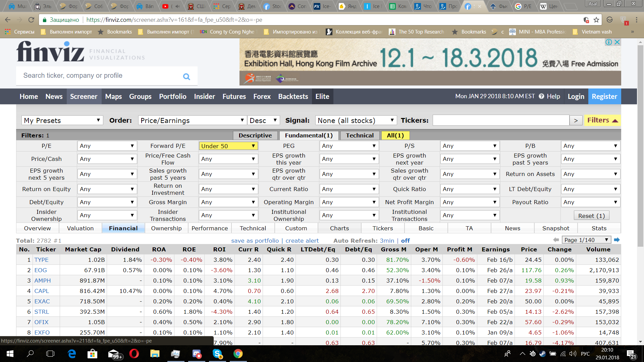
Task: Click the previous page arrow icon
Action: click(556, 240)
